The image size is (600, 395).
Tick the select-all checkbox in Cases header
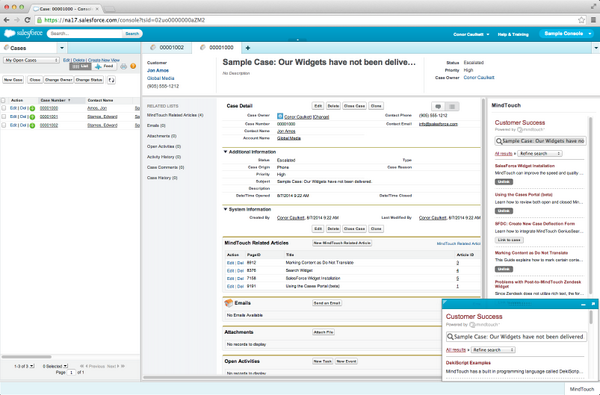point(3,100)
